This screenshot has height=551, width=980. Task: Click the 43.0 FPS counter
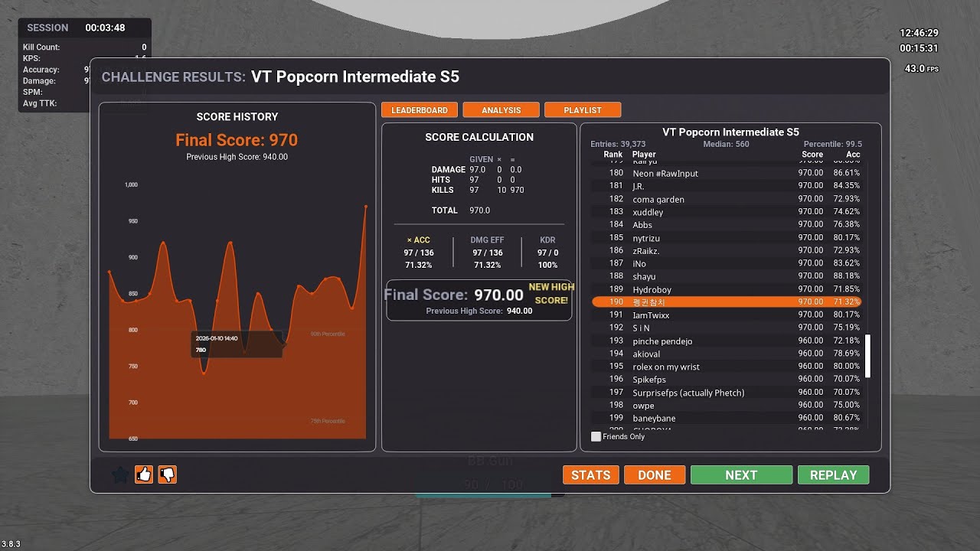(922, 69)
